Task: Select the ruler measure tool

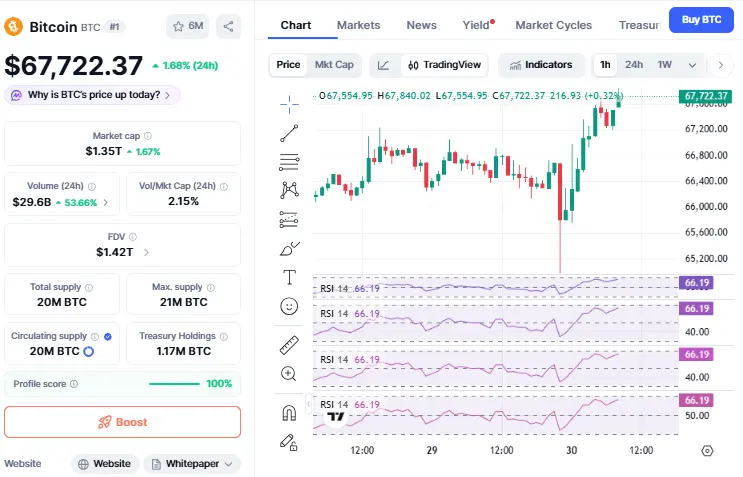Action: (x=289, y=345)
